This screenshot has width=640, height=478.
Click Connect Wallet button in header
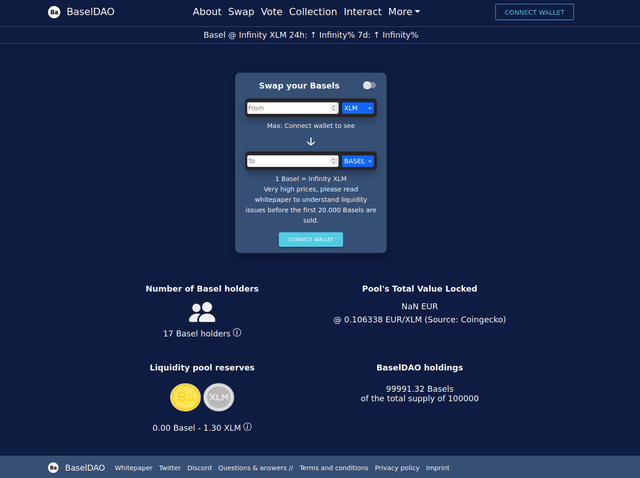click(x=534, y=12)
